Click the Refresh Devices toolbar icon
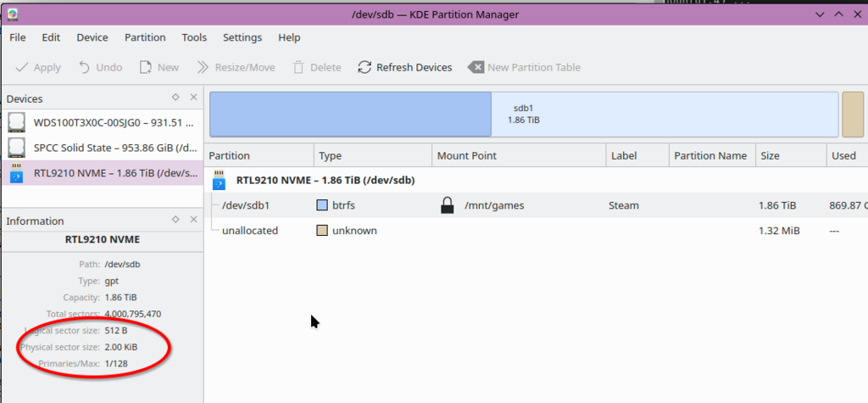Viewport: 868px width, 403px height. click(364, 67)
